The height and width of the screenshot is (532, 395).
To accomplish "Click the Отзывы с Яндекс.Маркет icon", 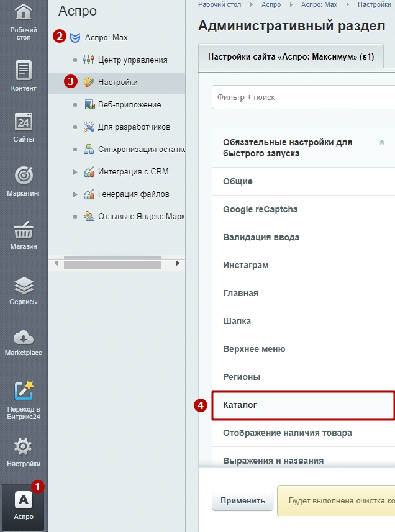I will [x=89, y=217].
